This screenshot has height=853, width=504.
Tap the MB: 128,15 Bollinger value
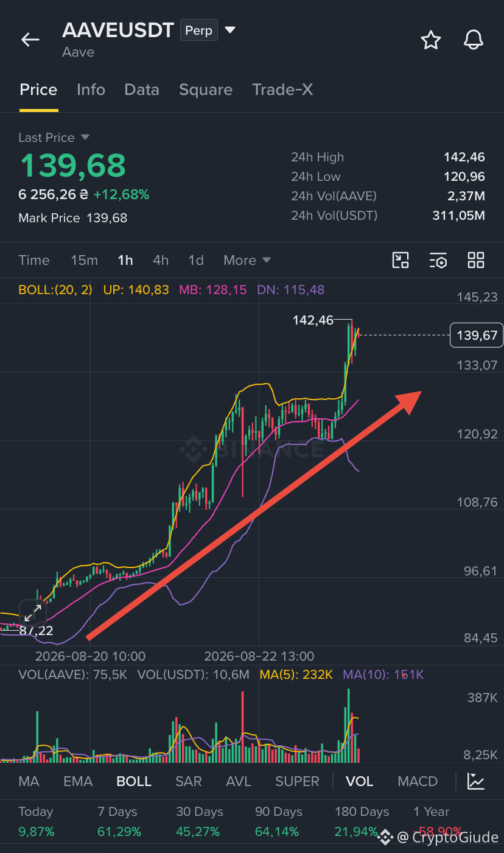point(213,290)
